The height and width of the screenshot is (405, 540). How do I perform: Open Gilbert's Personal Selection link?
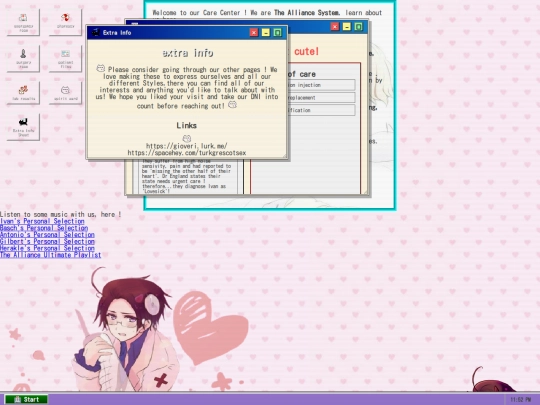[x=47, y=241]
